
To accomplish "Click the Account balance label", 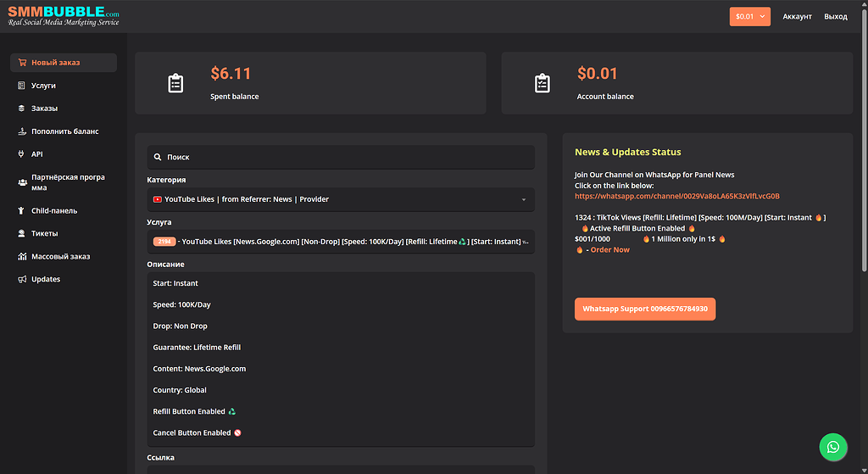I will click(x=605, y=97).
